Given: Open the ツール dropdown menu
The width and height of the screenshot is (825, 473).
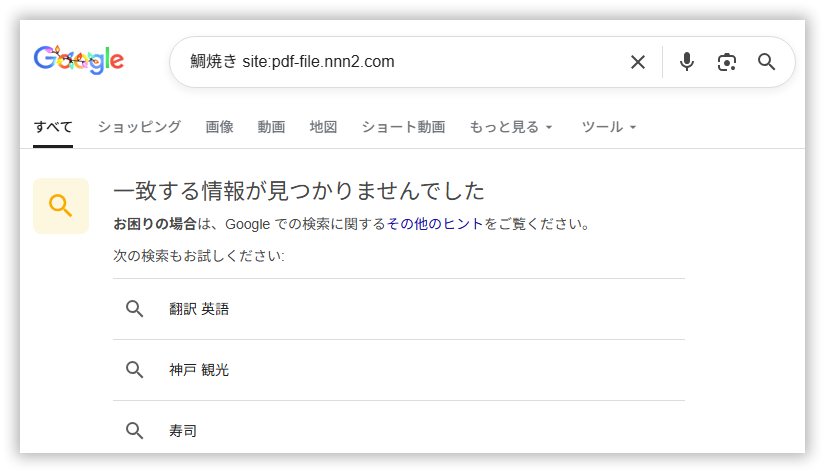Looking at the screenshot, I should coord(609,127).
